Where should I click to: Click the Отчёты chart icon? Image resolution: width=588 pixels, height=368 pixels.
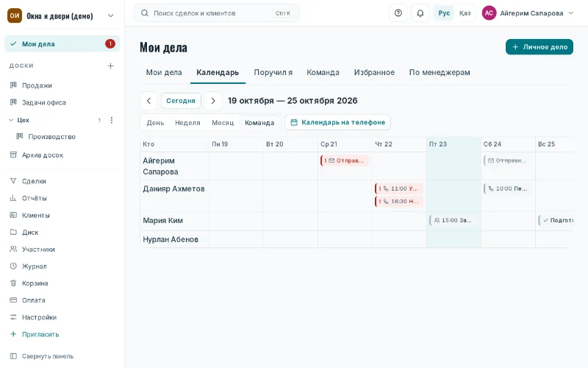pyautogui.click(x=13, y=198)
